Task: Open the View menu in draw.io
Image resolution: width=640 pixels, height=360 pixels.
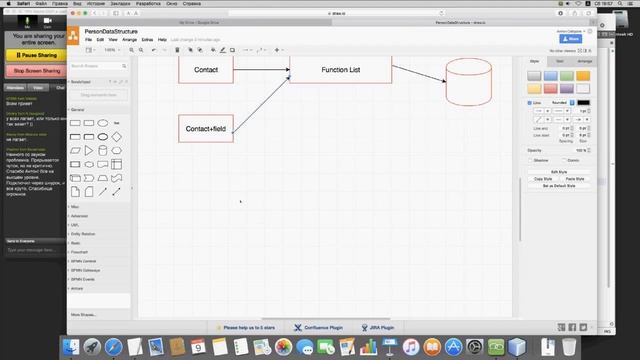Action: [x=113, y=40]
